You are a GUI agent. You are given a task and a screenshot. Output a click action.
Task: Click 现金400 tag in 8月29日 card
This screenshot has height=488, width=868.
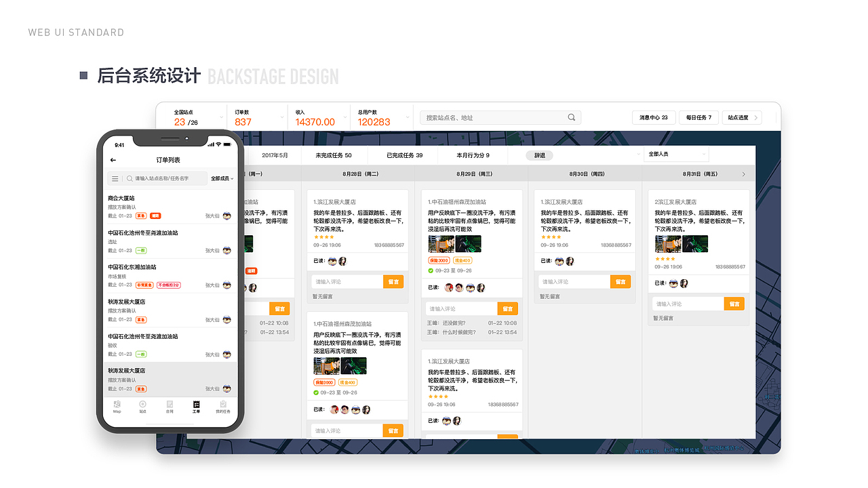(x=463, y=260)
